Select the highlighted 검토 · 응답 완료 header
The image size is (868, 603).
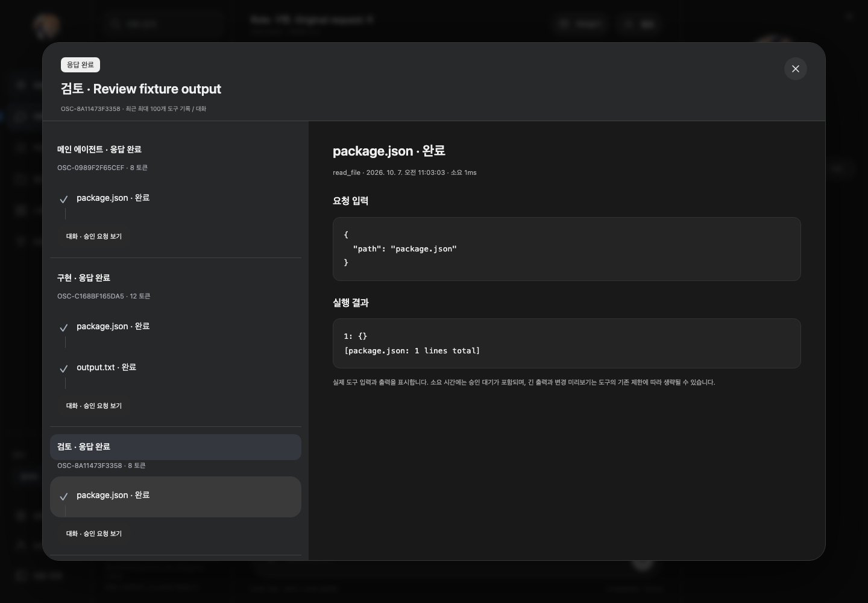tap(175, 447)
